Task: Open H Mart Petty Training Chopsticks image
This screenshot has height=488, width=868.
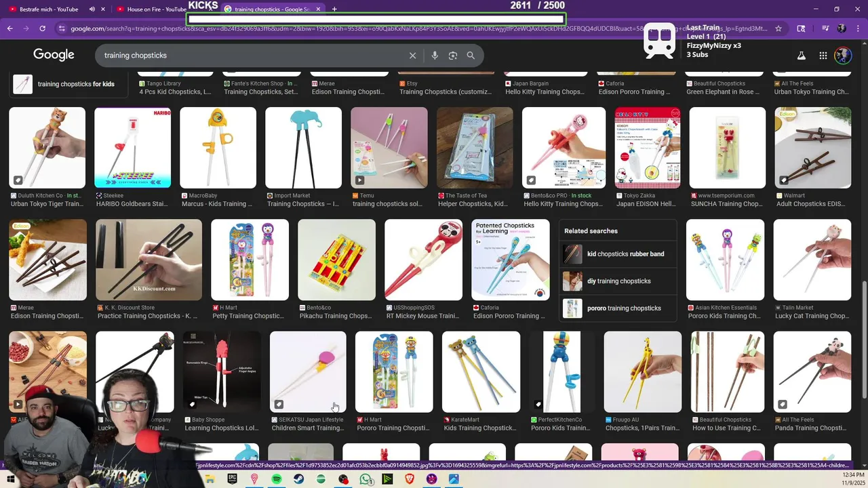Action: point(250,260)
